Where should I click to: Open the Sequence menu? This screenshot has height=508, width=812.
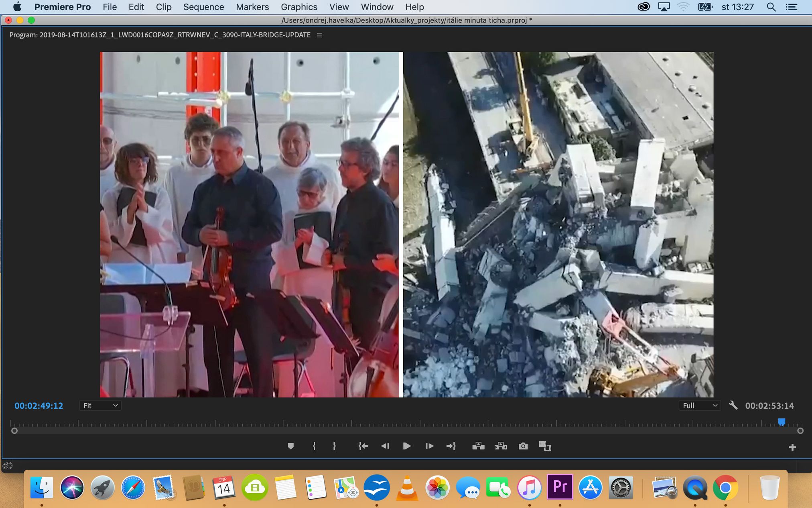pos(204,7)
